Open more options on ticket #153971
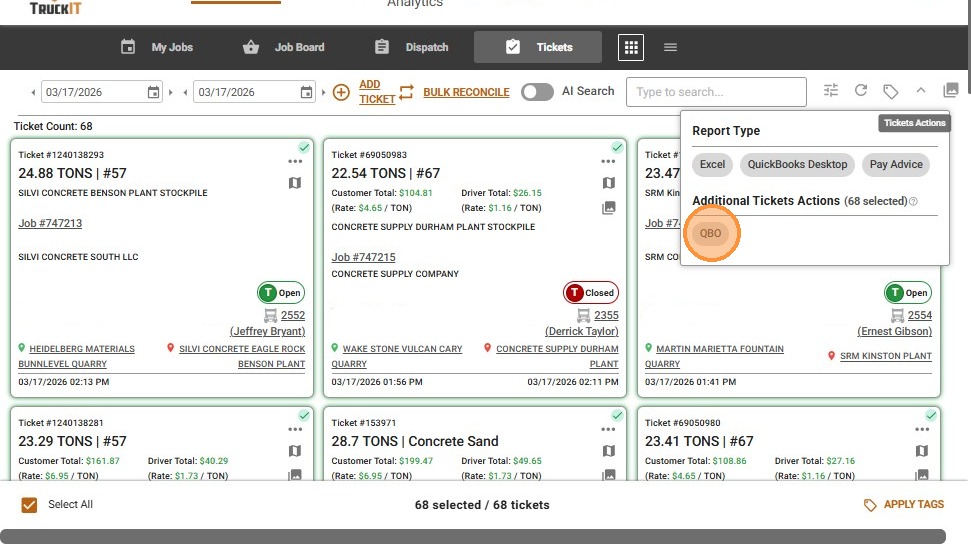Image resolution: width=971 pixels, height=544 pixels. [x=608, y=429]
